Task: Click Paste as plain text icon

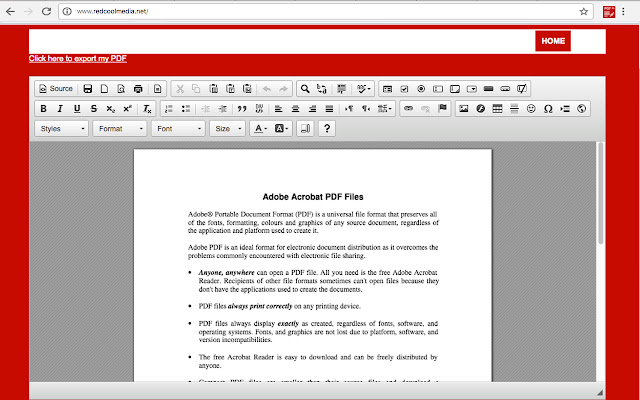Action: click(x=230, y=89)
